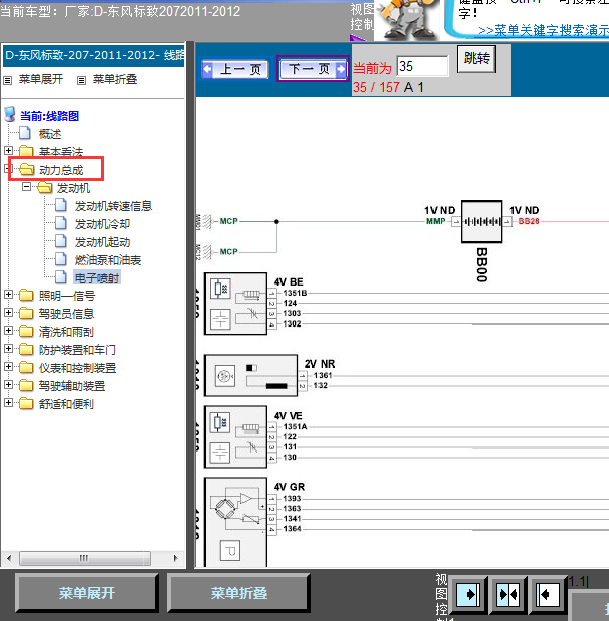Screen dimensions: 609x621
Task: Focus the current page number field
Action: [x=422, y=66]
